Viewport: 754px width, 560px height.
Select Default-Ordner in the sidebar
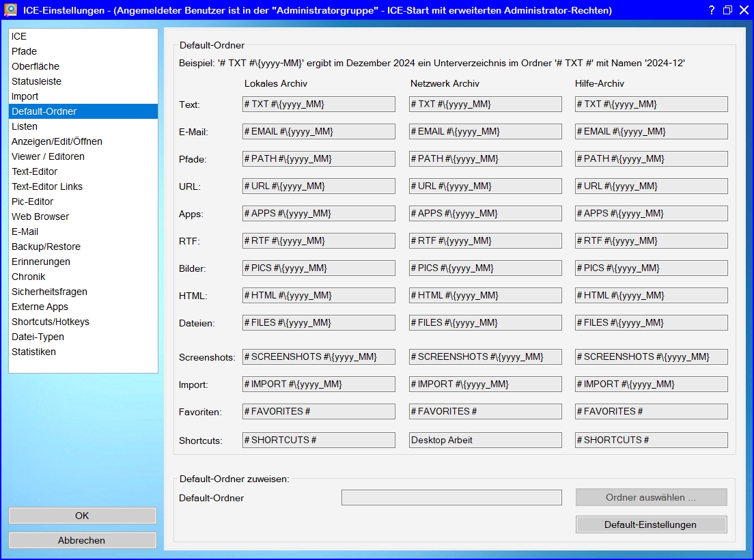(x=83, y=111)
